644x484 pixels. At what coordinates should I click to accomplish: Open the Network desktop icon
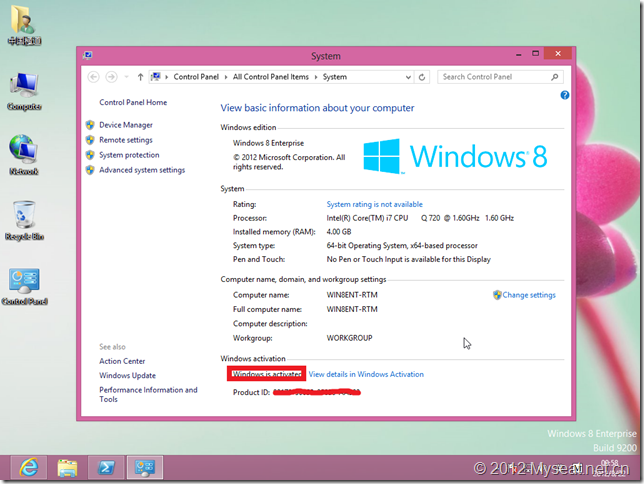(x=24, y=155)
